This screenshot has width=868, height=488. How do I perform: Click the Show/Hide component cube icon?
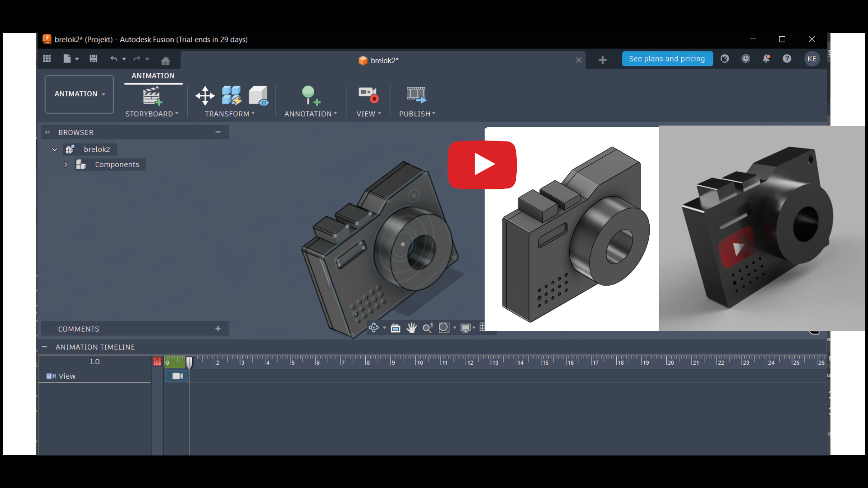(x=259, y=96)
